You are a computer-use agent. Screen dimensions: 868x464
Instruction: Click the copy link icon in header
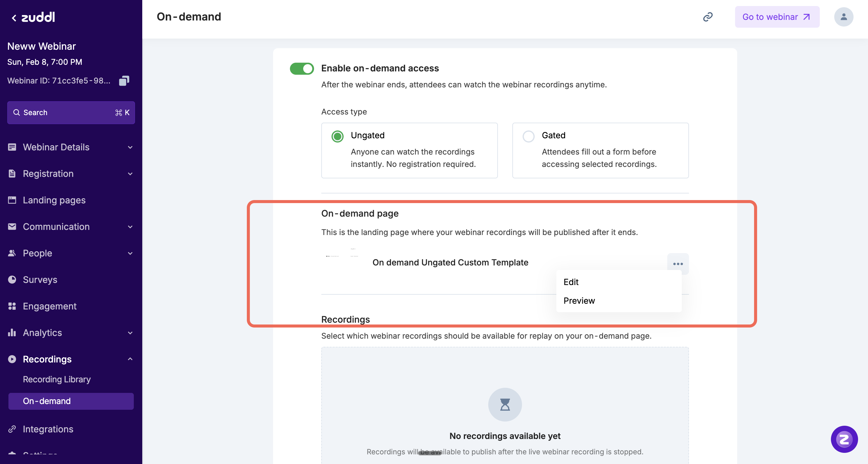click(708, 17)
